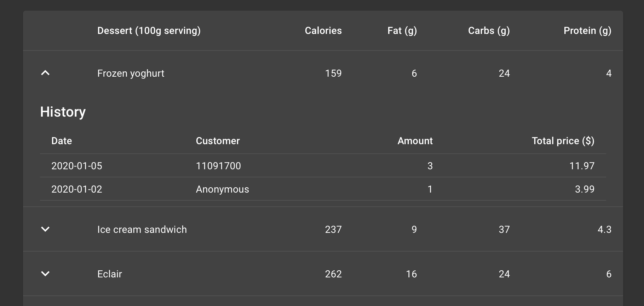
Task: Click the downward chevron icon beside Eclair
Action: [x=45, y=274]
